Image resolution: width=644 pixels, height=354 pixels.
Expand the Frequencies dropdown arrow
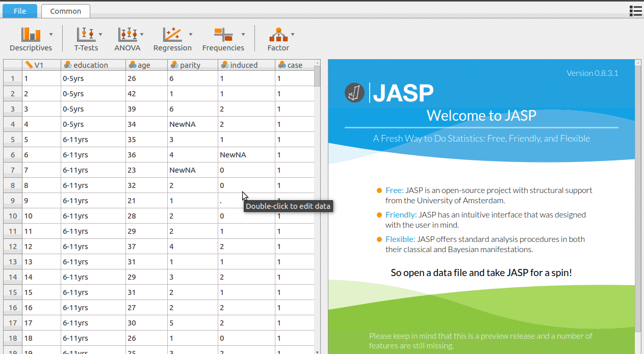(x=243, y=35)
